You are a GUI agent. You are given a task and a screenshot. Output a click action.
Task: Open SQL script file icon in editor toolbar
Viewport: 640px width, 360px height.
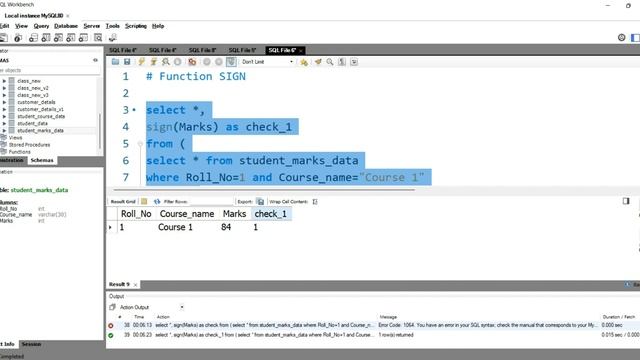coord(116,62)
